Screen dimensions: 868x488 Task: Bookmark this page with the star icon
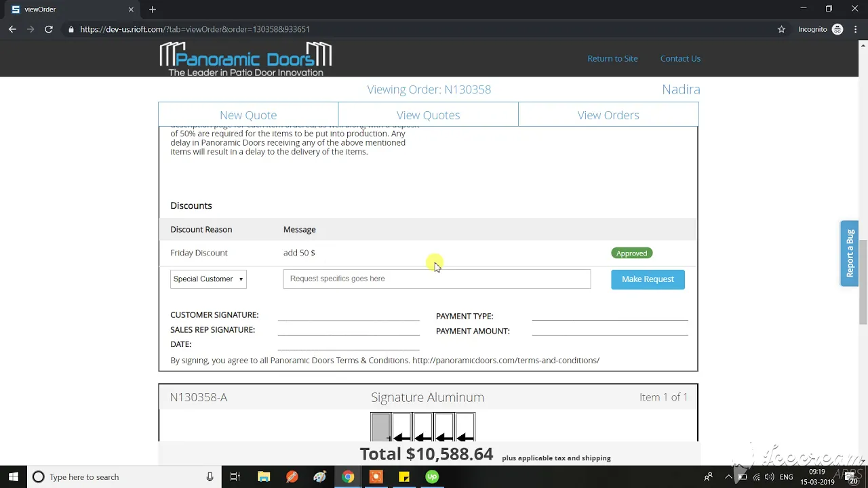pos(781,29)
